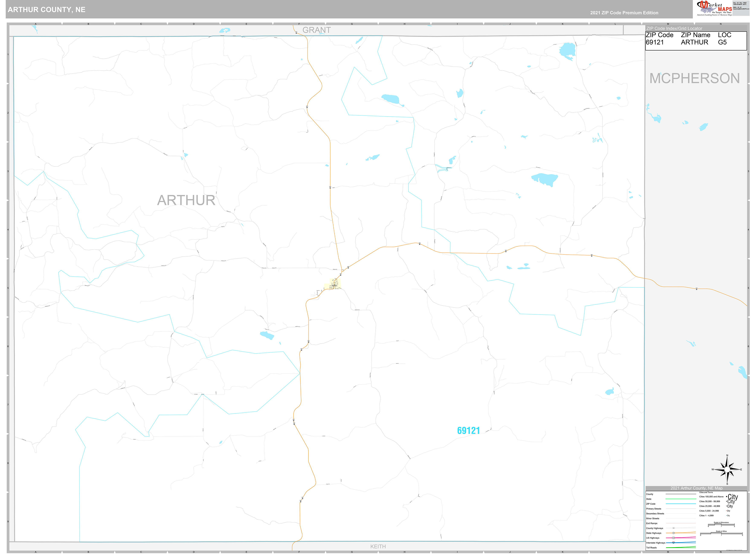The image size is (756, 554).
Task: Click the US Highways route marker in legend
Action: [674, 538]
